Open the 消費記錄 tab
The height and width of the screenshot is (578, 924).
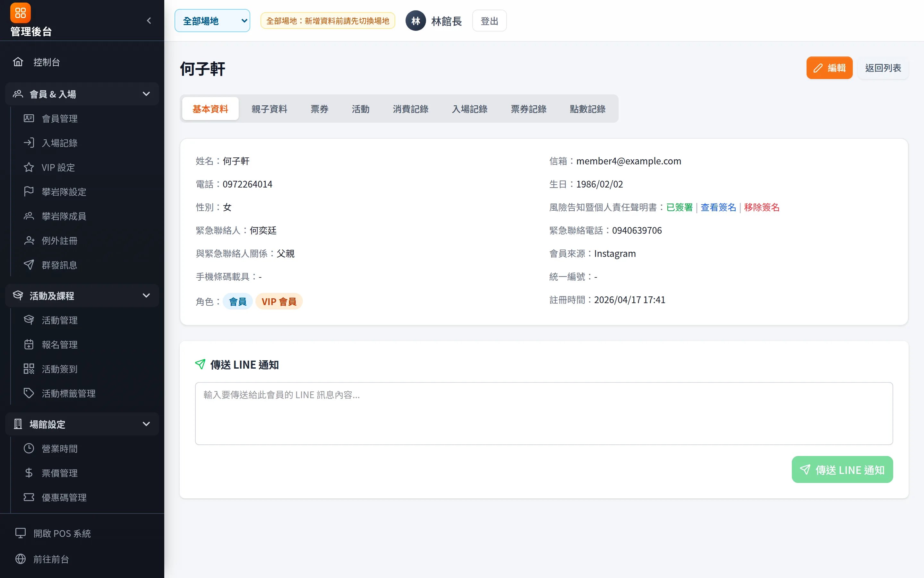[x=410, y=109]
